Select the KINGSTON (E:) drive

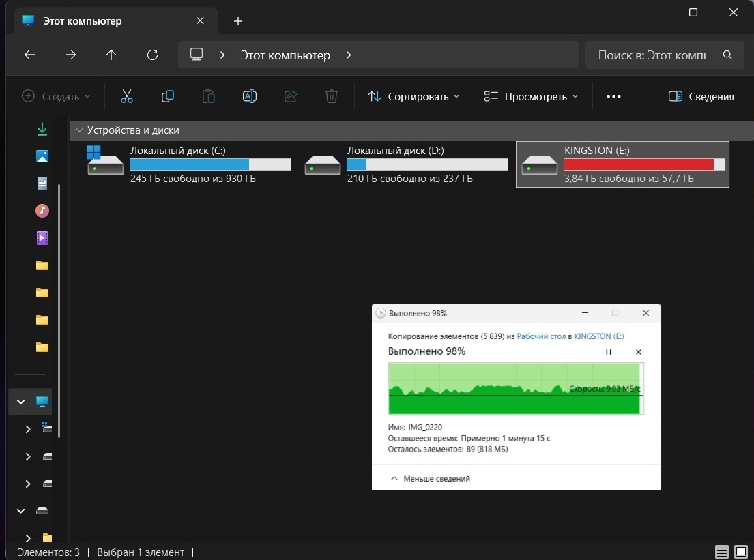[622, 164]
